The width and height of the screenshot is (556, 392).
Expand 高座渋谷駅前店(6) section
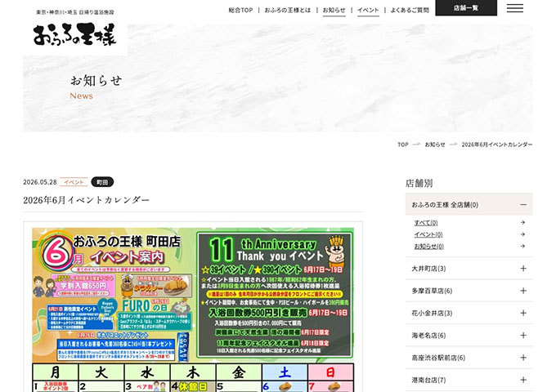point(469,358)
